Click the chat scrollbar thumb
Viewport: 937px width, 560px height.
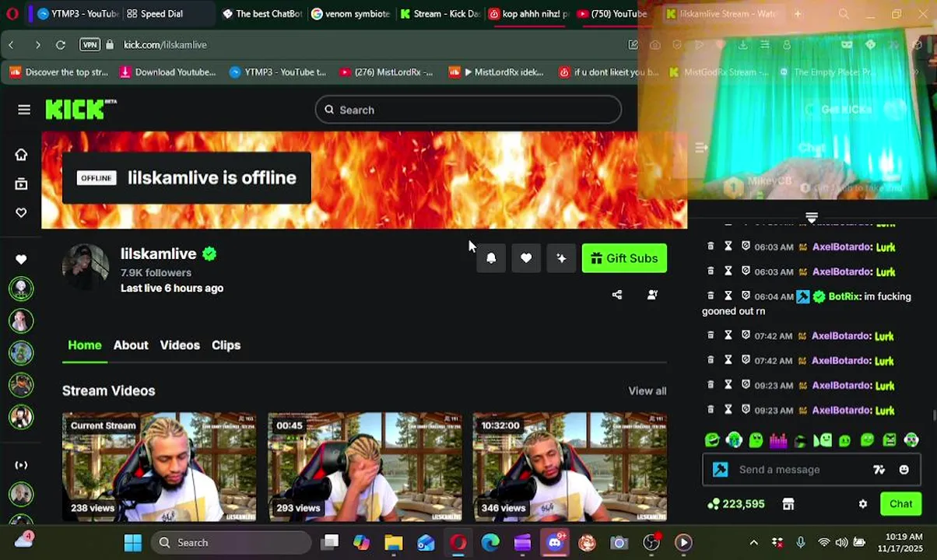pyautogui.click(x=934, y=414)
